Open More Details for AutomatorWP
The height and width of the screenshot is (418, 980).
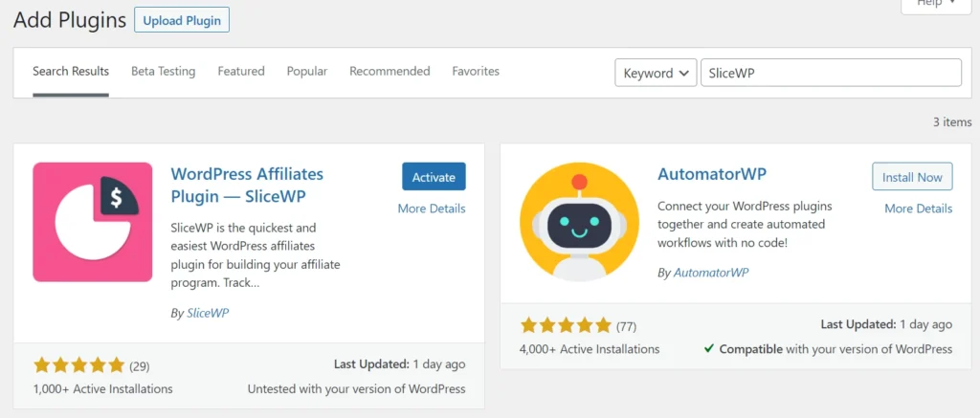918,209
